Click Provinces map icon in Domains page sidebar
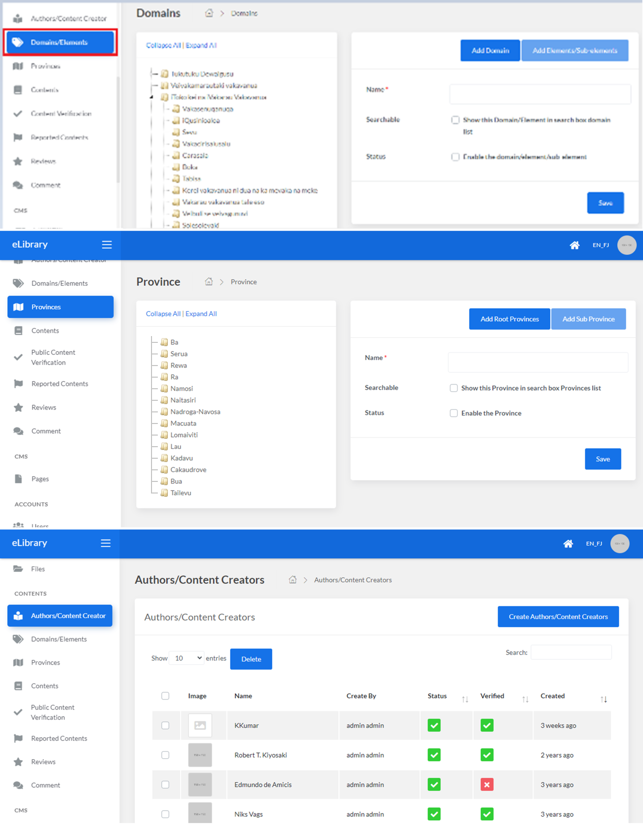 (18, 66)
